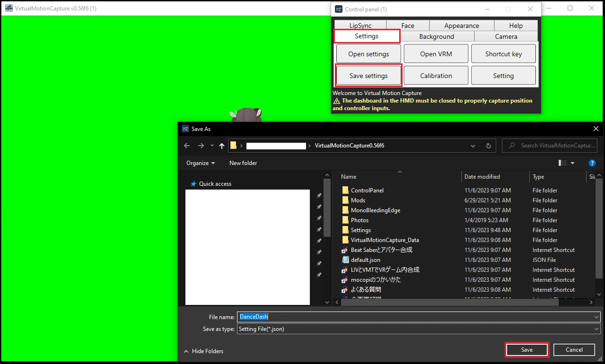Open view options dropdown arrow
The width and height of the screenshot is (605, 364).
pos(572,163)
